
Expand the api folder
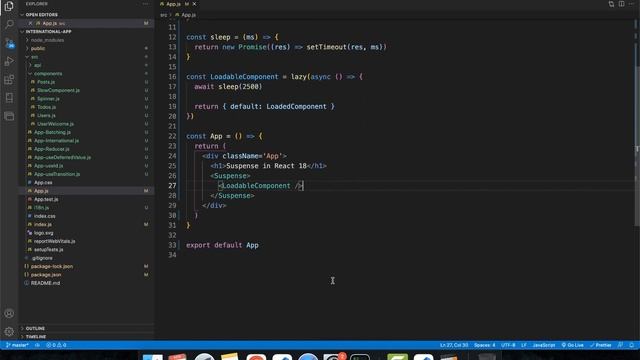pyautogui.click(x=37, y=65)
